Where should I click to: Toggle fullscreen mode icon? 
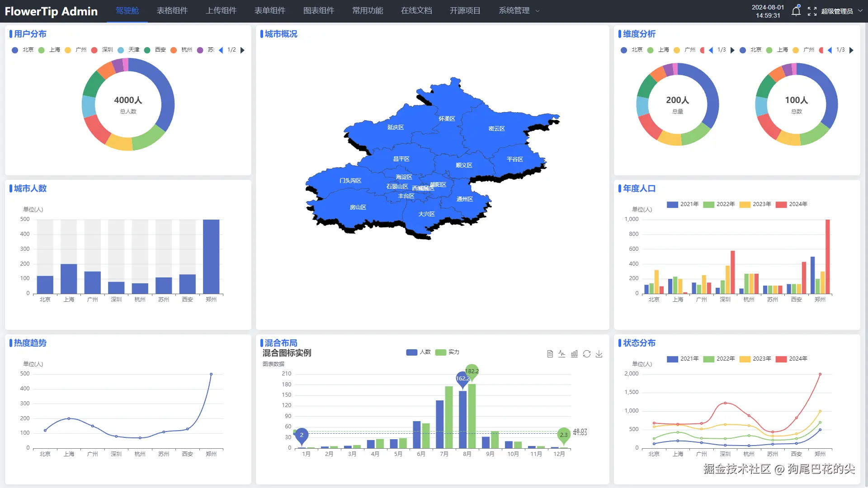tap(812, 11)
